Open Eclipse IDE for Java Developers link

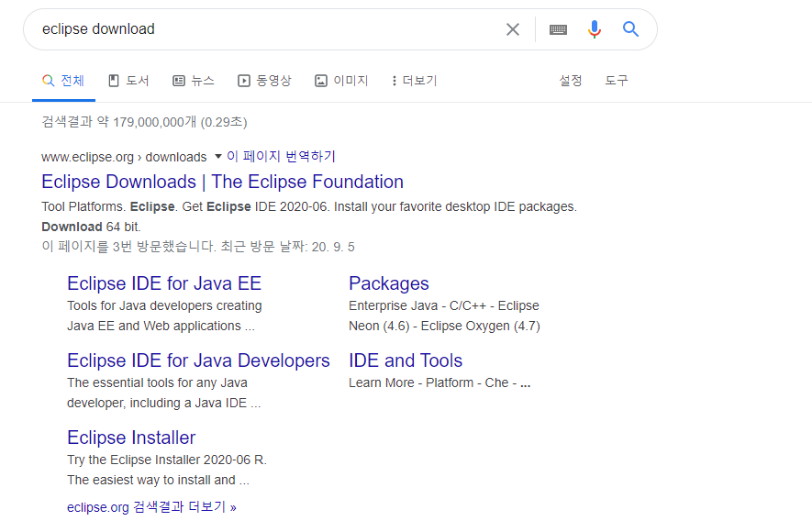coord(198,360)
